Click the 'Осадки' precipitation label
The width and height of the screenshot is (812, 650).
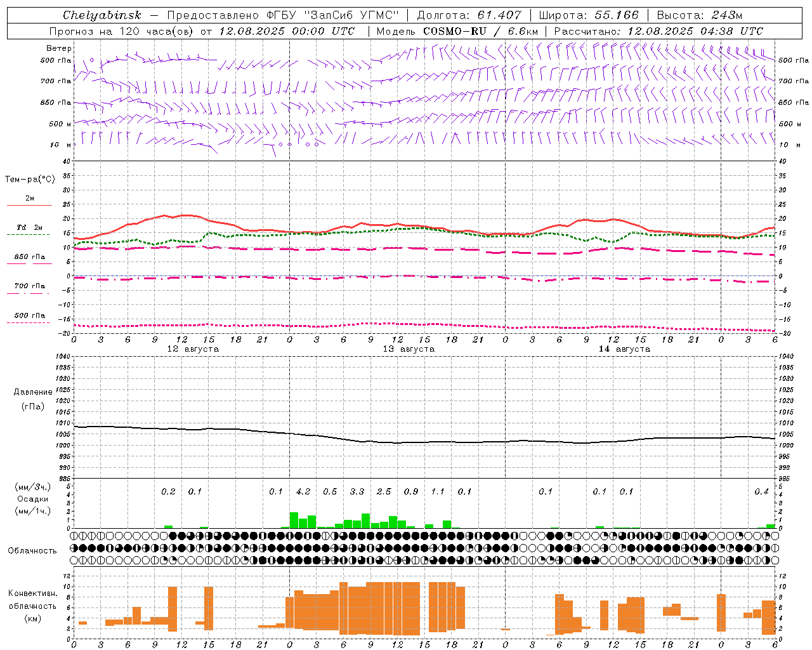pyautogui.click(x=32, y=499)
